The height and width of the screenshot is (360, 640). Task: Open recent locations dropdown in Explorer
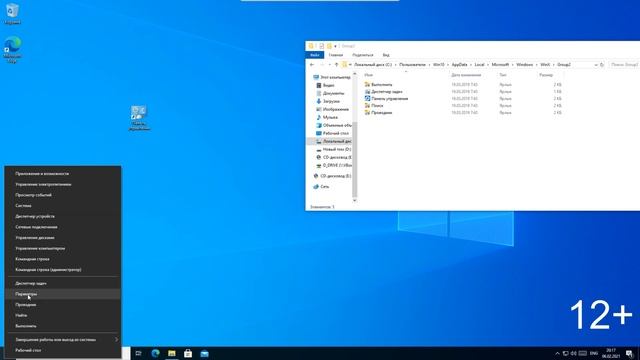tap(329, 65)
